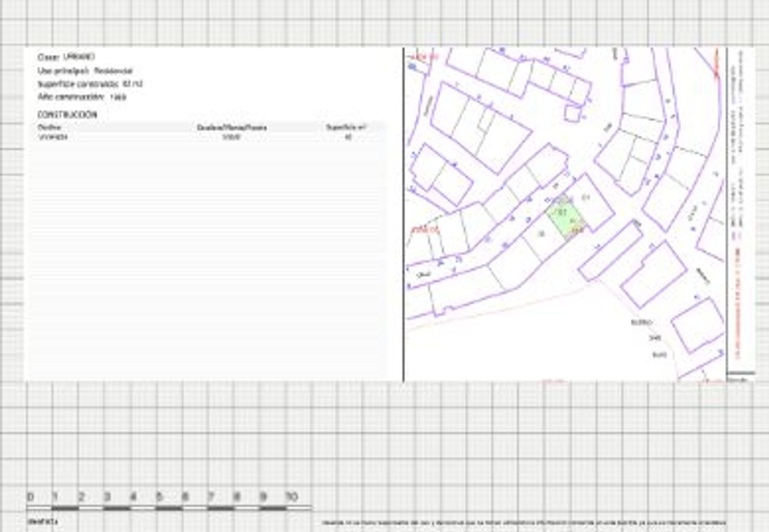Click the red vertical legend text beside the map
The height and width of the screenshot is (532, 769).
click(737, 302)
